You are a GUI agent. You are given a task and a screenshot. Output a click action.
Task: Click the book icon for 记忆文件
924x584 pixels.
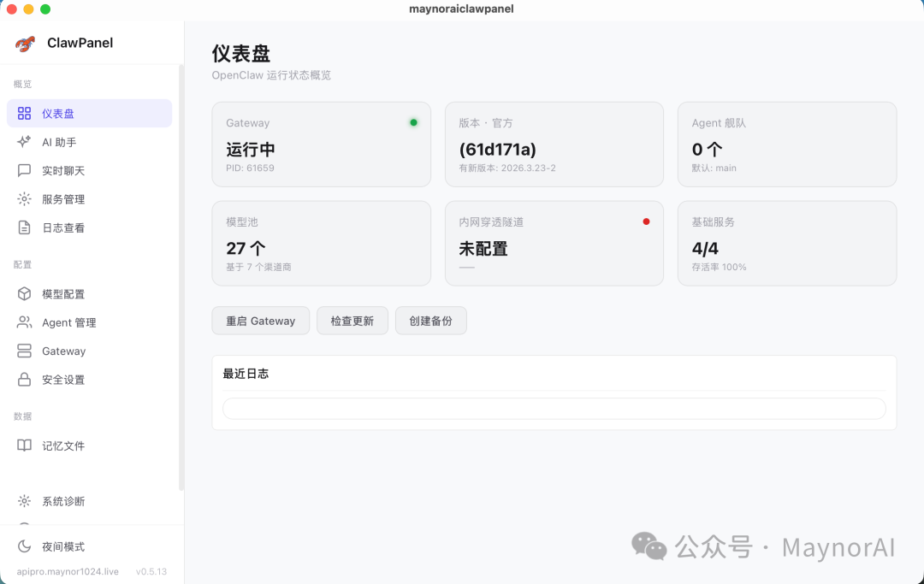point(24,445)
